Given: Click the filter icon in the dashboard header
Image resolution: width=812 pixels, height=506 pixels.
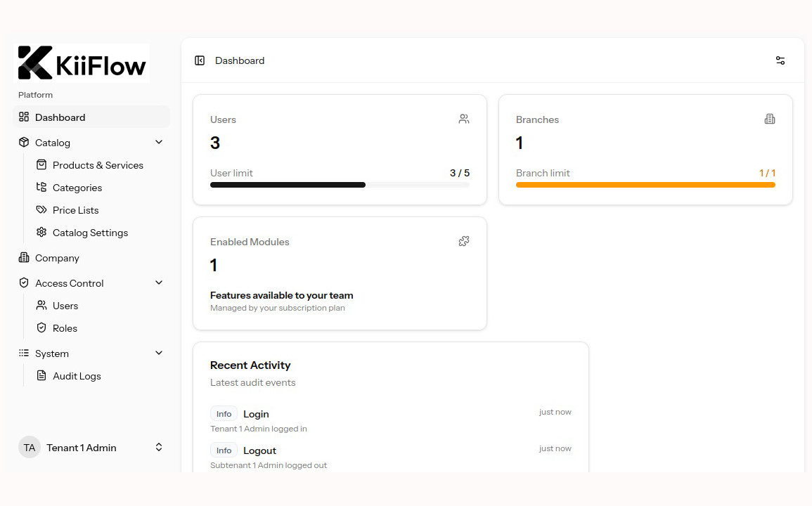Looking at the screenshot, I should point(780,60).
